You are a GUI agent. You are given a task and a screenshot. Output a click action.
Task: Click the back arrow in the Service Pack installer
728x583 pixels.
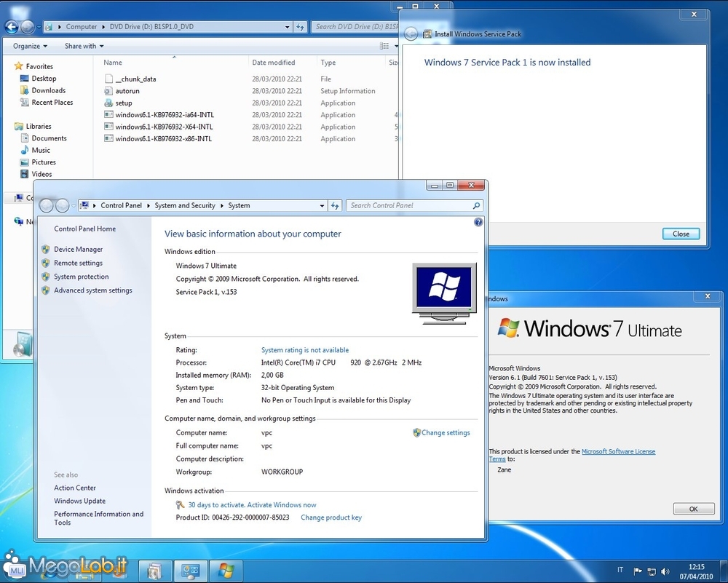411,34
